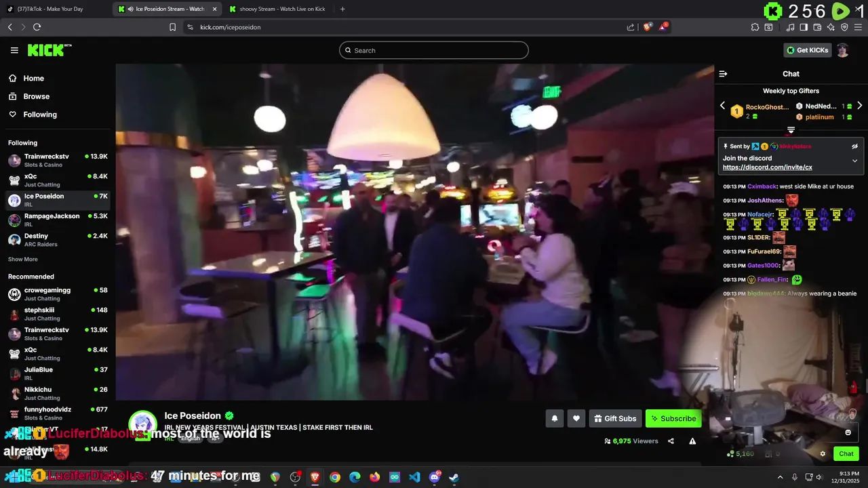Screen dimensions: 868x488
Task: Open xQc channel under Following
Action: click(x=58, y=180)
